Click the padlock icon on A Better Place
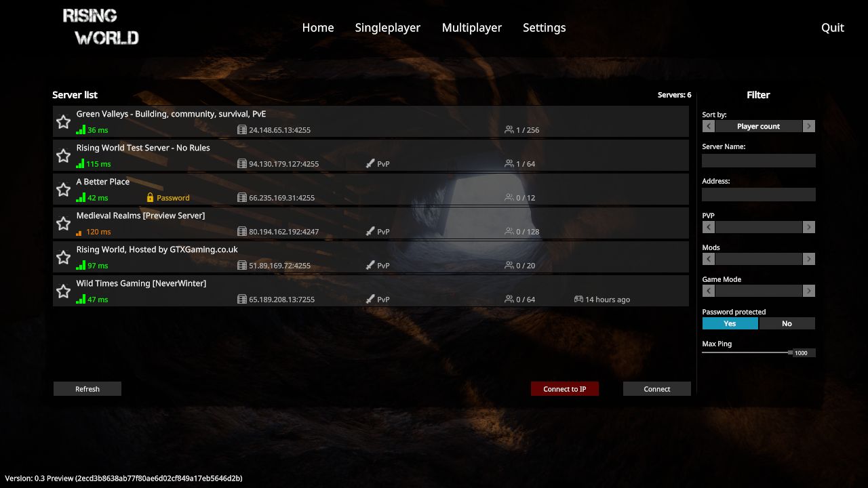The width and height of the screenshot is (868, 488). (151, 198)
